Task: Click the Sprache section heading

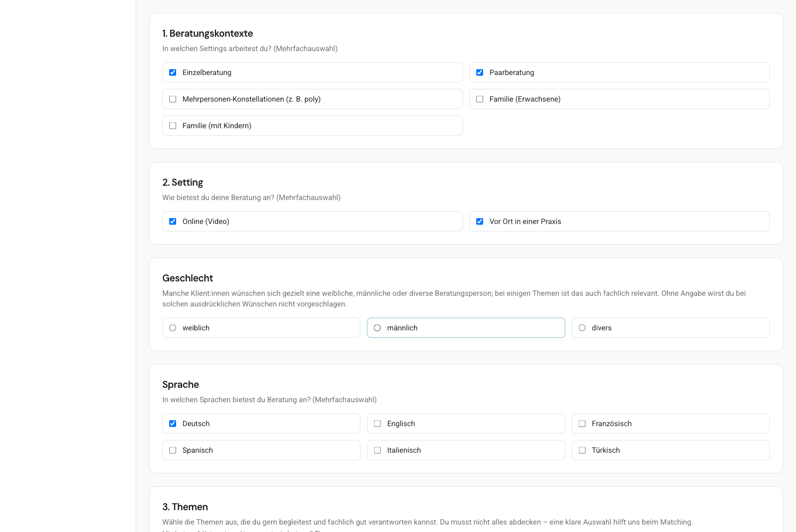Action: pos(180,385)
